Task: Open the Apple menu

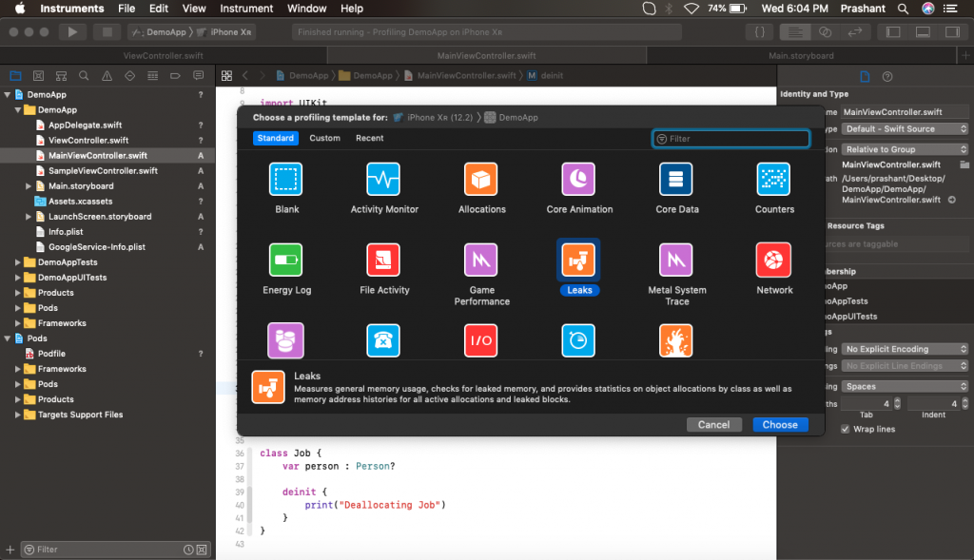Action: [20, 8]
